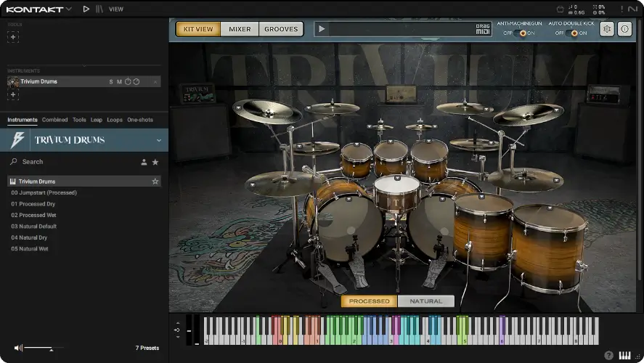Open the help question mark icon
Image resolution: width=644 pixels, height=363 pixels.
[608, 355]
